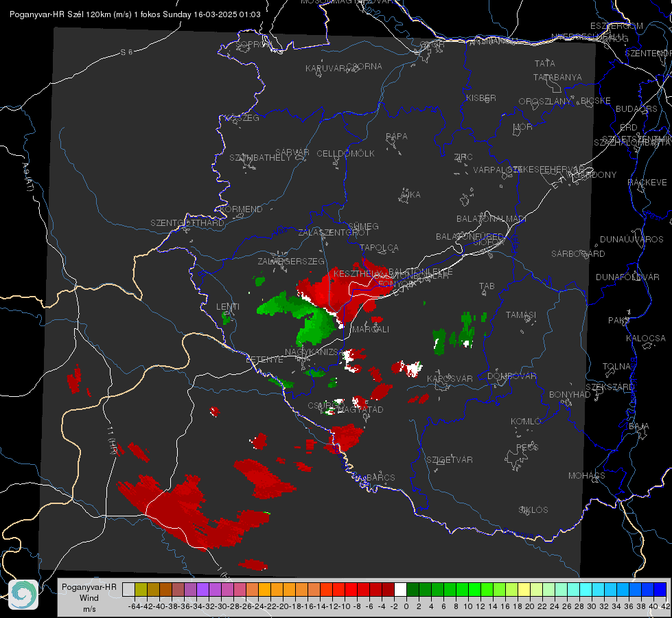Image resolution: width=672 pixels, height=618 pixels.
Task: Click the NAGYATAD town label
Action: click(360, 409)
